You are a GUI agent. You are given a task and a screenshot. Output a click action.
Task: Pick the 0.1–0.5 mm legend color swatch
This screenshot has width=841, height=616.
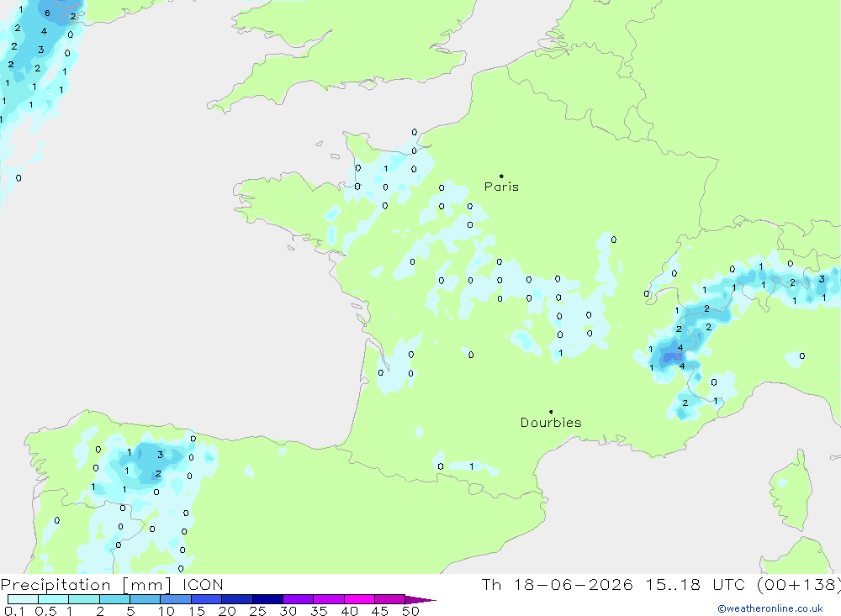point(23,599)
